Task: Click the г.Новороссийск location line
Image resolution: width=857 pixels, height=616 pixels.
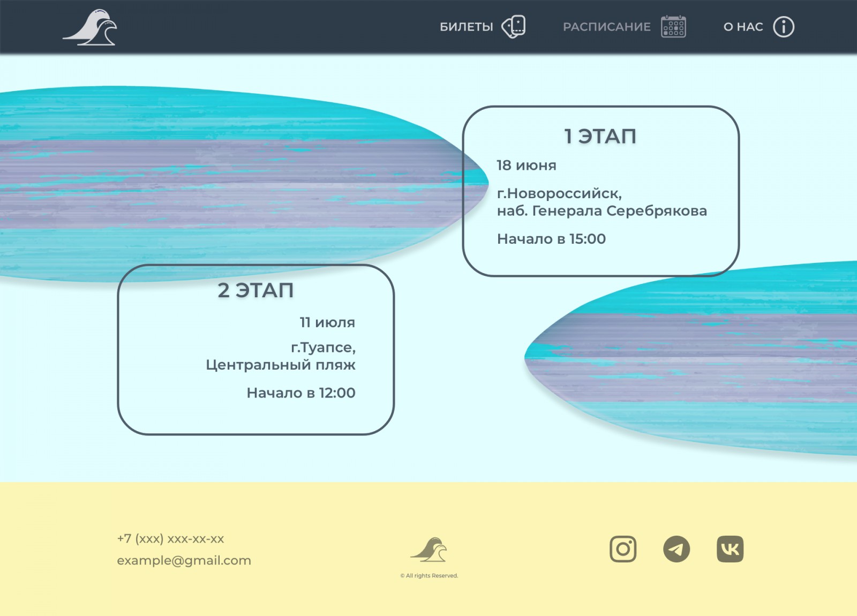Action: [559, 193]
